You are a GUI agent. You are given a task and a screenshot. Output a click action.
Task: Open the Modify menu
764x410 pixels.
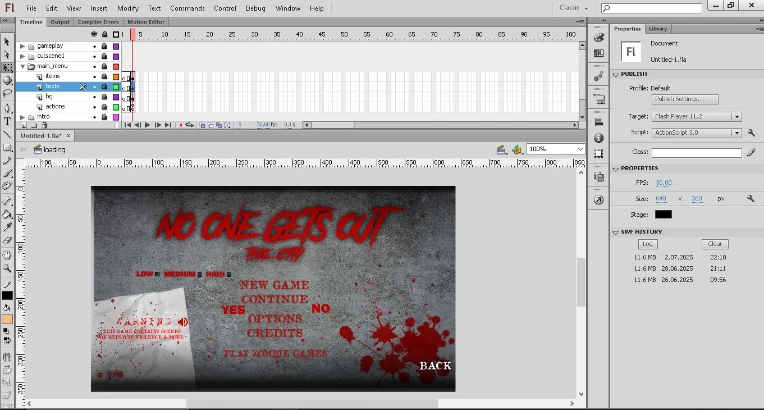point(128,8)
